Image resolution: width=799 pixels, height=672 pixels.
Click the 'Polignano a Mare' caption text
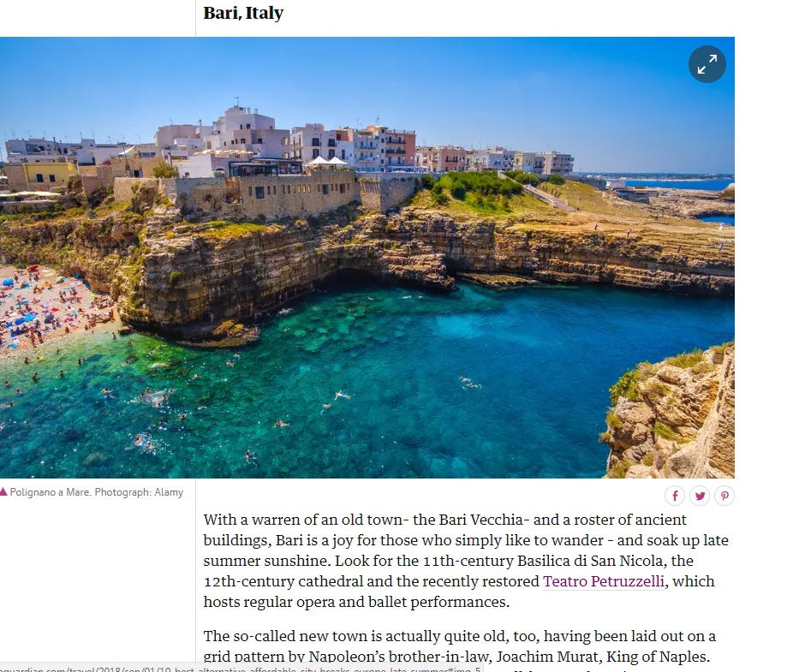point(50,492)
